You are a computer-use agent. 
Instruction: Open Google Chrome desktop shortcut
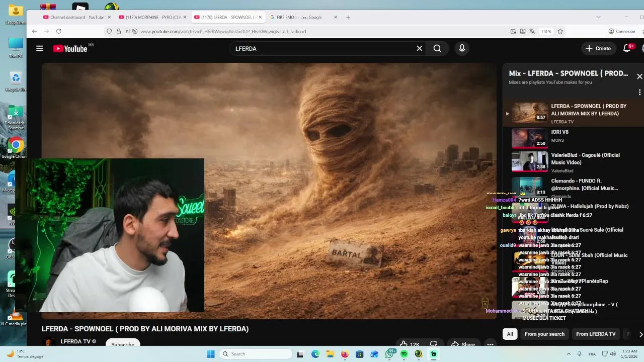tap(16, 148)
